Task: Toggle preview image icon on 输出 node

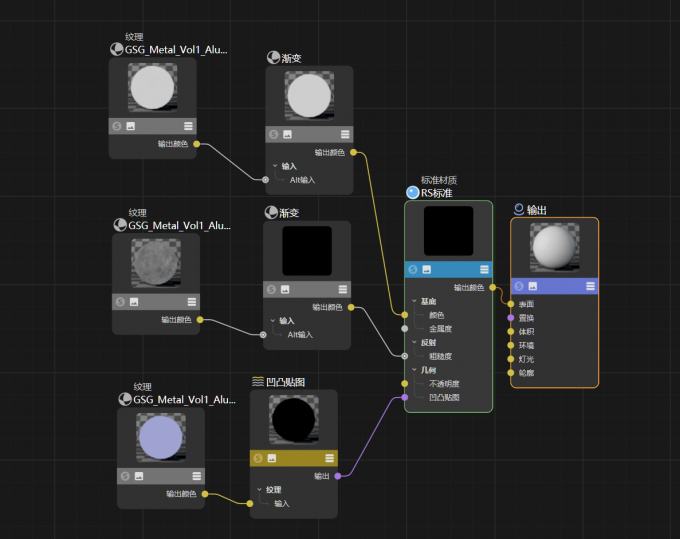Action: point(533,286)
